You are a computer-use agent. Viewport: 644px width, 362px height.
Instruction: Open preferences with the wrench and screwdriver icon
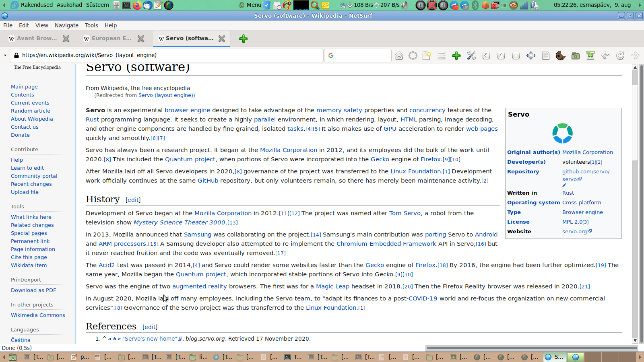point(471,56)
